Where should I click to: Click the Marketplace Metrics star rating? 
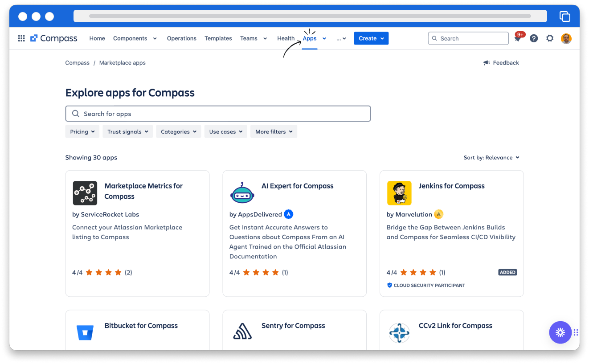[103, 272]
